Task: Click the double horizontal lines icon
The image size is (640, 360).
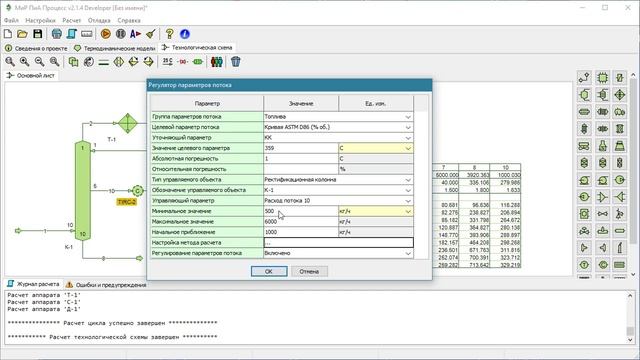Action: 104,62
